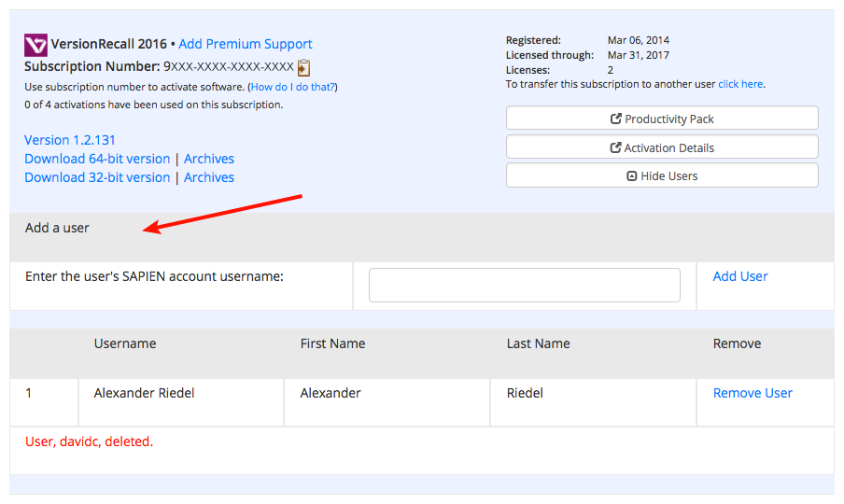Download the 64-bit version
The width and height of the screenshot is (844, 504).
pyautogui.click(x=97, y=159)
